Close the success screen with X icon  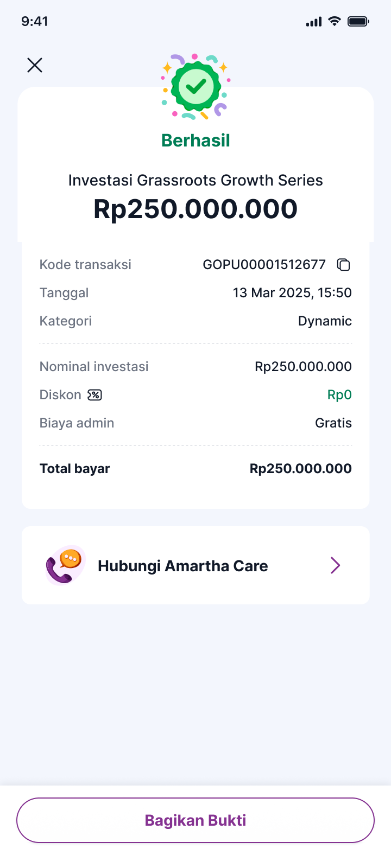pyautogui.click(x=35, y=65)
